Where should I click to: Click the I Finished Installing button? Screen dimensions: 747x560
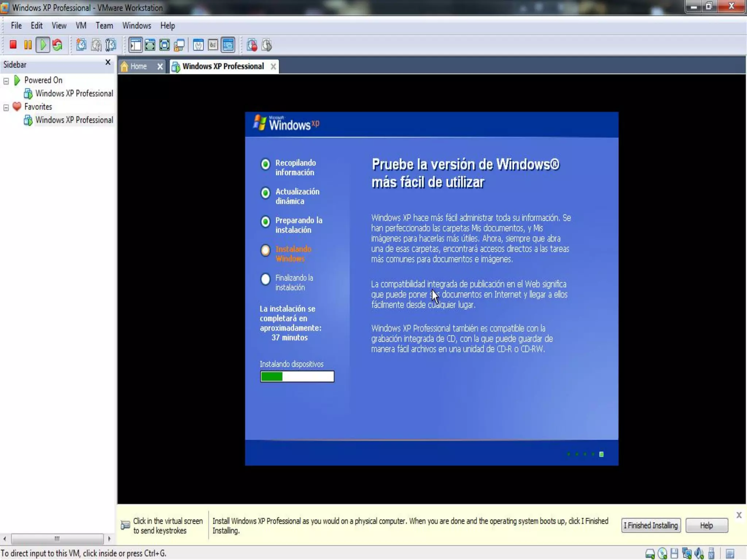(651, 525)
